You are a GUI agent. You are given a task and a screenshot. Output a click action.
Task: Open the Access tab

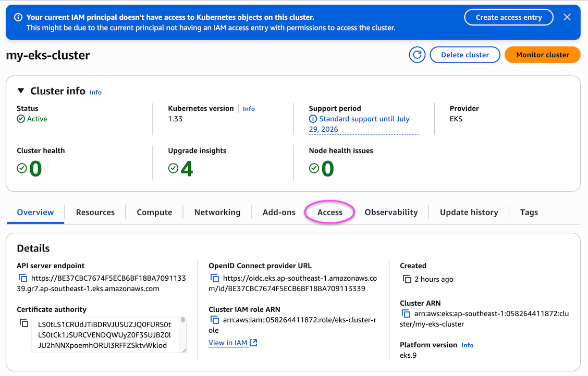coord(329,212)
